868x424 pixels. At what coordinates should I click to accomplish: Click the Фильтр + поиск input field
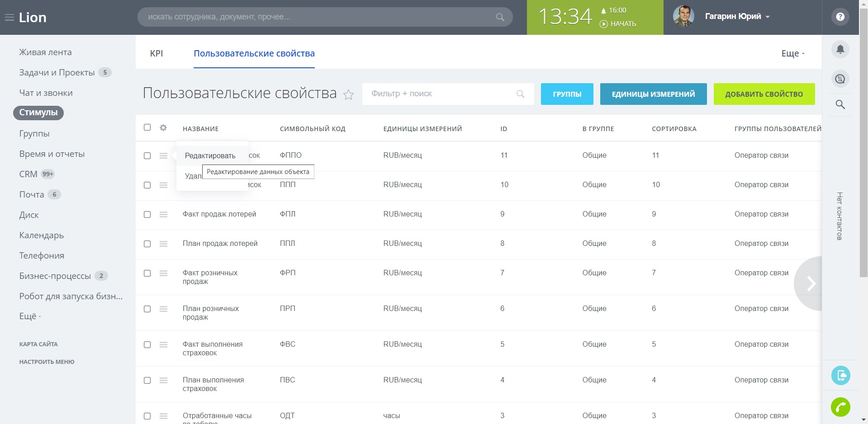(439, 94)
